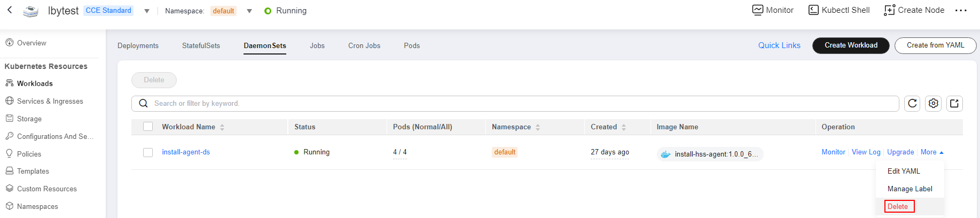Collapse the More operations menu
This screenshot has width=980, height=218.
coord(932,152)
